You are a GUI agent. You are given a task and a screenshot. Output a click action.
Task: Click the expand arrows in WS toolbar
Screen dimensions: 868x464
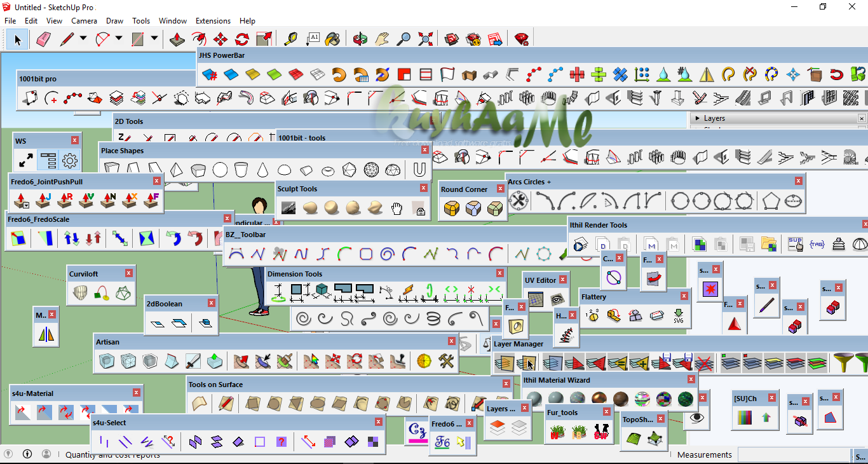click(26, 160)
